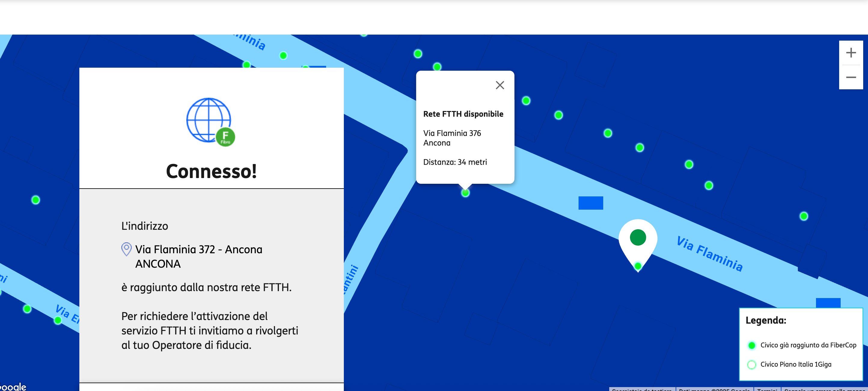Click the hollow circle for Piano Italia 1Giga
Image resolution: width=868 pixels, height=391 pixels.
click(x=751, y=364)
